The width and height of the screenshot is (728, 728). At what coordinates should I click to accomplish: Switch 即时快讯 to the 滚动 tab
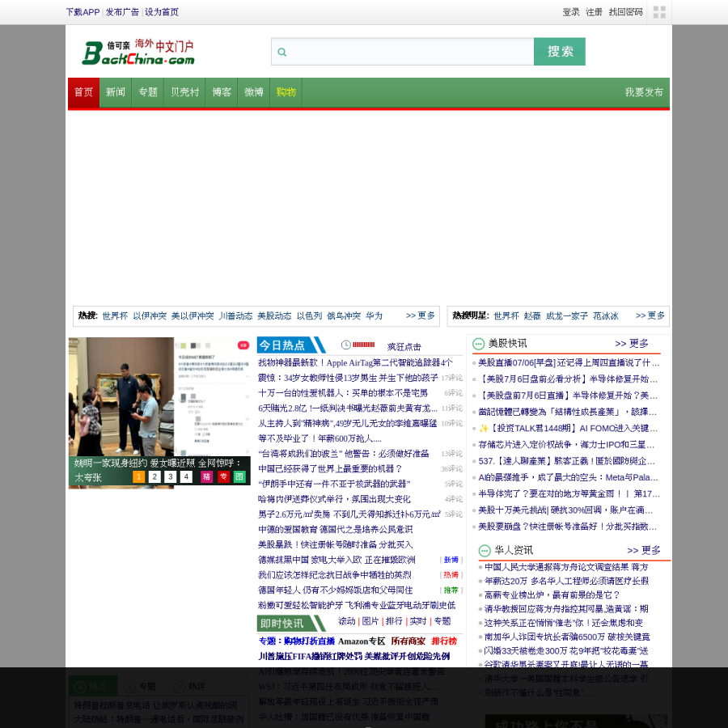pyautogui.click(x=347, y=621)
